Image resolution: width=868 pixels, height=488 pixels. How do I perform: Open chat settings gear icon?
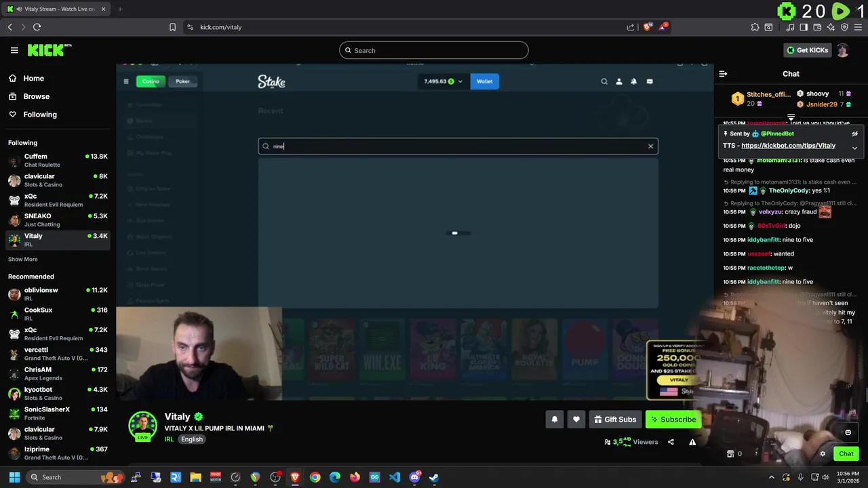point(823,454)
